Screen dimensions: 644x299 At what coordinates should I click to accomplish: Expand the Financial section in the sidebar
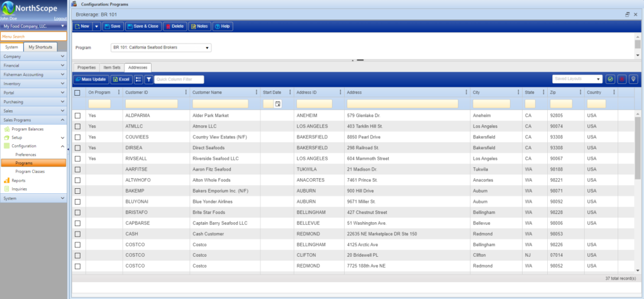coord(33,65)
